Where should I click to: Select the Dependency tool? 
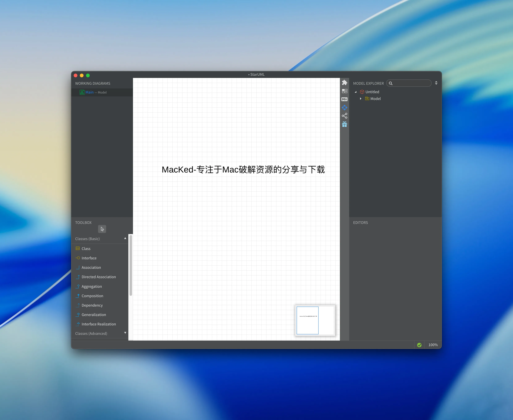point(100,305)
